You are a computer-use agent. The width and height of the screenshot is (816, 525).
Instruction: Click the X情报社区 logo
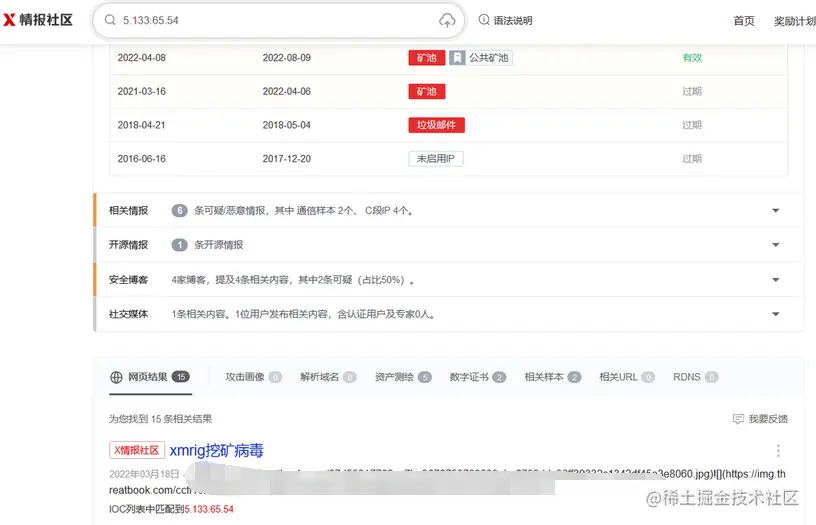click(38, 20)
